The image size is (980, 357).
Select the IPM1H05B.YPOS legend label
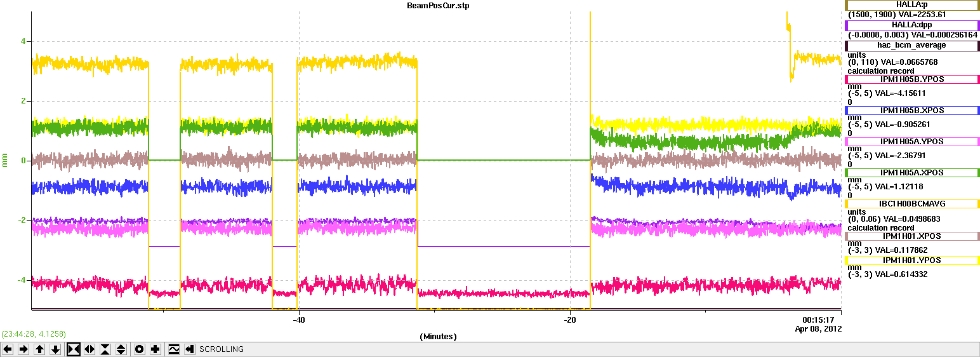click(911, 79)
